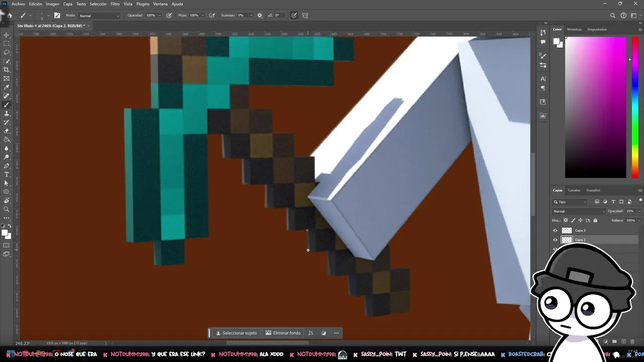Switch to the Trazados tab
Viewport: 644px width, 362px height.
(593, 190)
